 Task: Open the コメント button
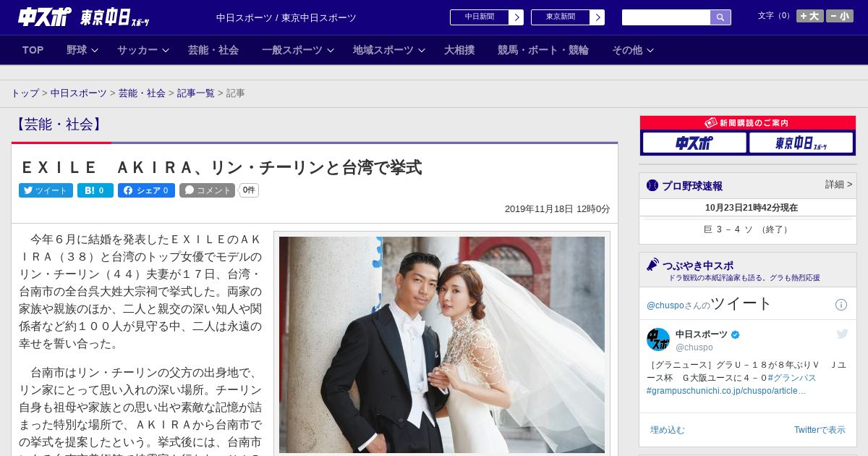pyautogui.click(x=208, y=190)
